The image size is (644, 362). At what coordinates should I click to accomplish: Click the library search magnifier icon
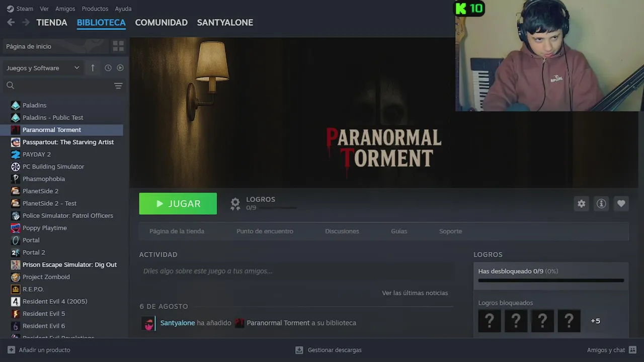coord(10,85)
